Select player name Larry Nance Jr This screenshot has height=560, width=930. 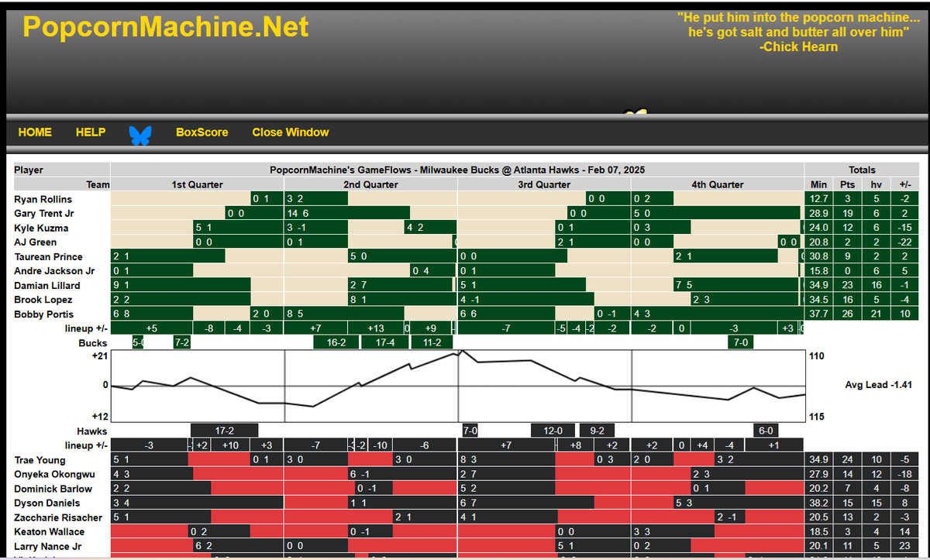coord(48,547)
